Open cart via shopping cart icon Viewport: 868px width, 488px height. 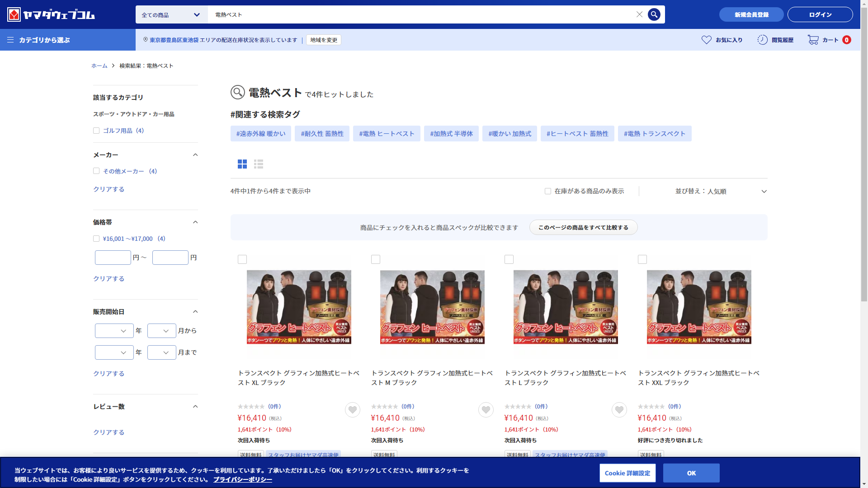[813, 40]
